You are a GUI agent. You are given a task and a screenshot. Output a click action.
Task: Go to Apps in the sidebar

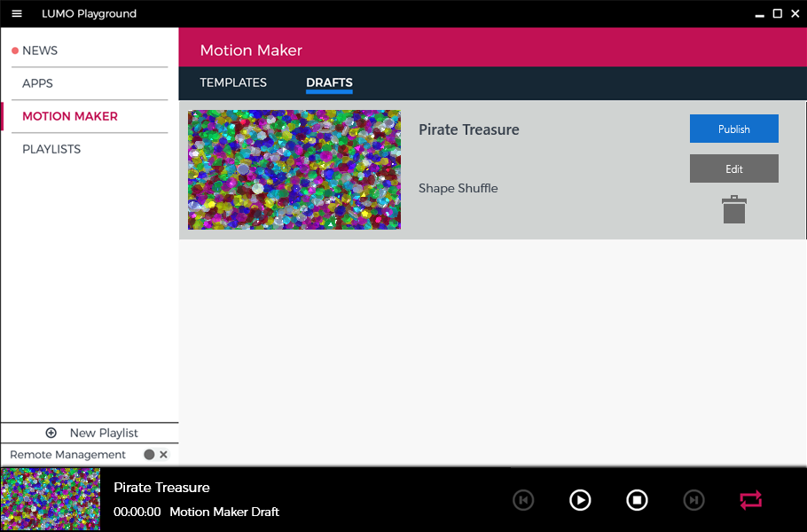37,83
